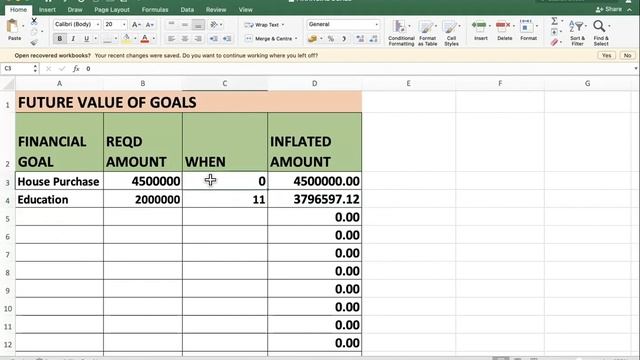Click the decrease indent icon

[213, 39]
